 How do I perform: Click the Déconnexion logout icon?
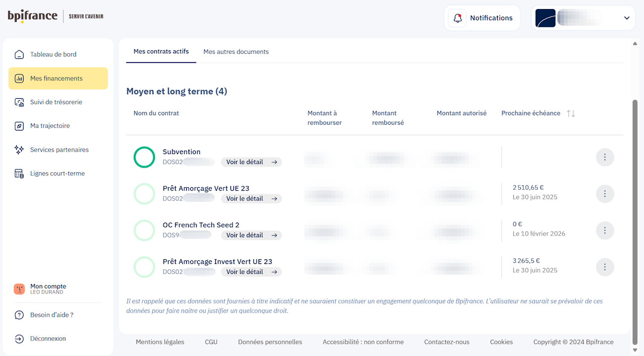coord(19,339)
